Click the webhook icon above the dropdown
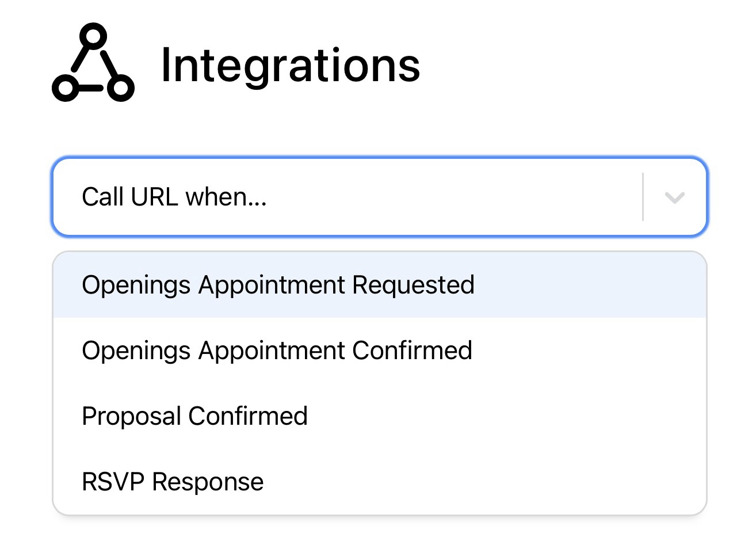 click(92, 63)
